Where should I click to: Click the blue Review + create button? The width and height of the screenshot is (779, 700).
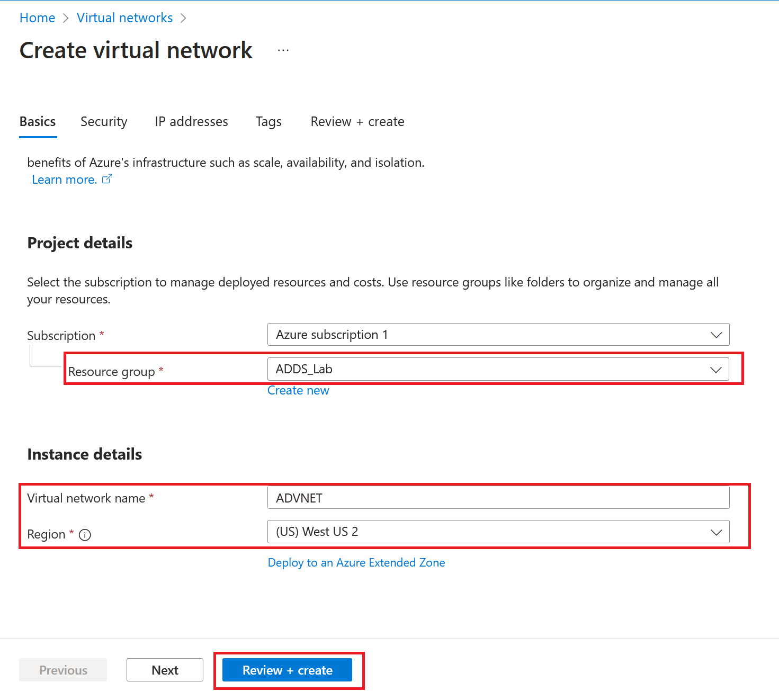(287, 670)
